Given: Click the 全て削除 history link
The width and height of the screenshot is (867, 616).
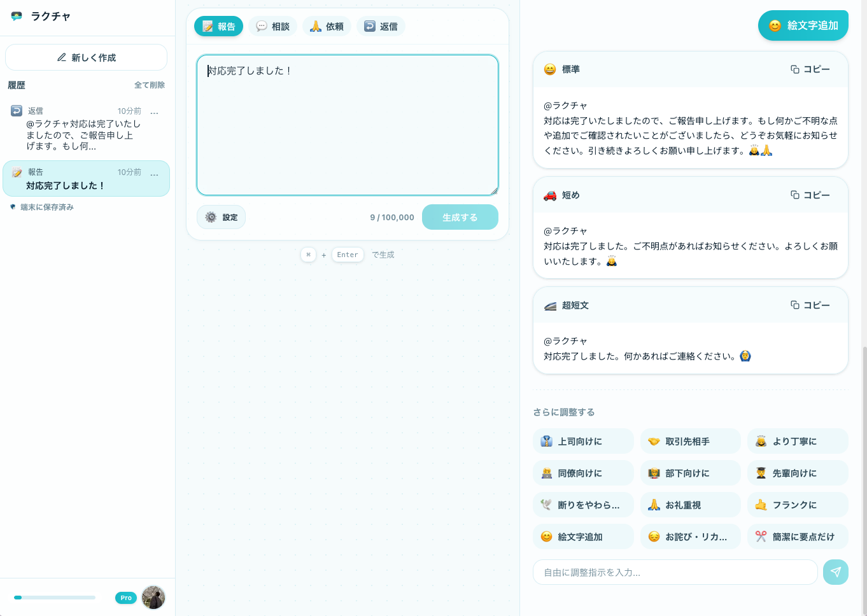Looking at the screenshot, I should 150,85.
